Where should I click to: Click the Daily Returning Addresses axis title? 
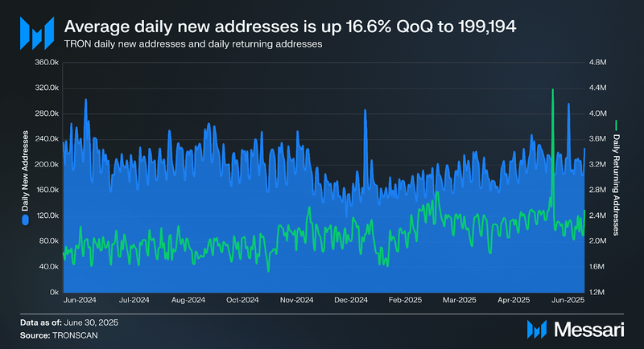tap(616, 184)
